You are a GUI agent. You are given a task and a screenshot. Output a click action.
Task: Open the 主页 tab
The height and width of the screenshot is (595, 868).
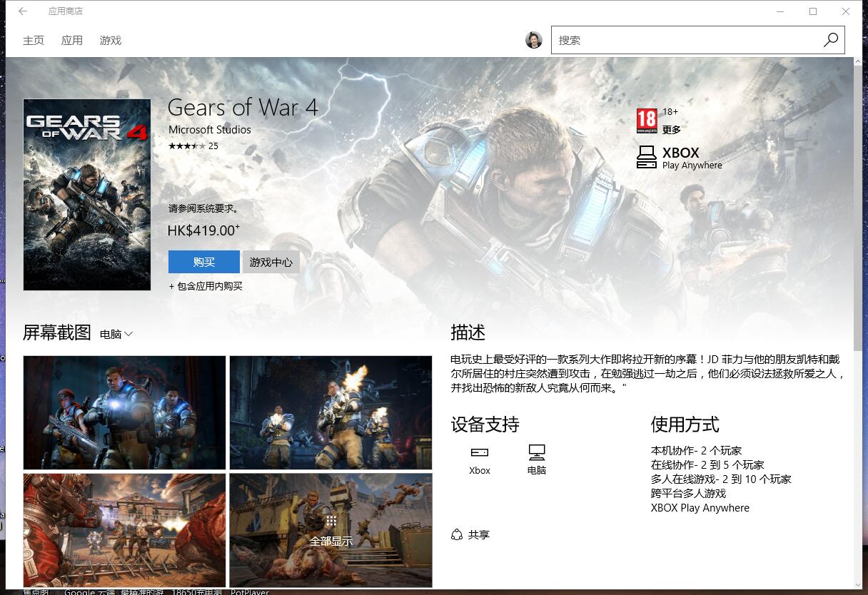(x=34, y=41)
